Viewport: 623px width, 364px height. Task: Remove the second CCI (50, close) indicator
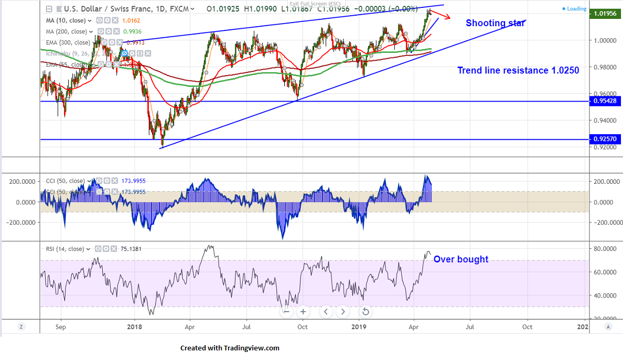114,192
